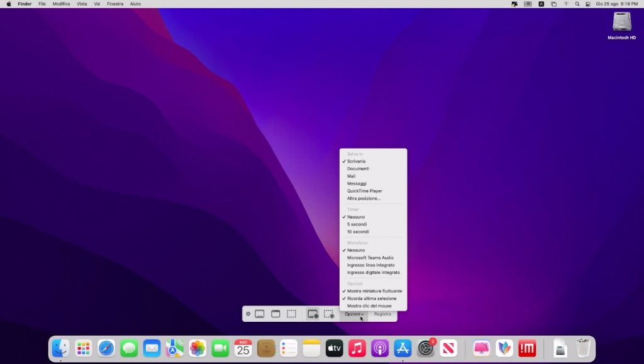Open Safari from the Dock

pyautogui.click(x=106, y=348)
